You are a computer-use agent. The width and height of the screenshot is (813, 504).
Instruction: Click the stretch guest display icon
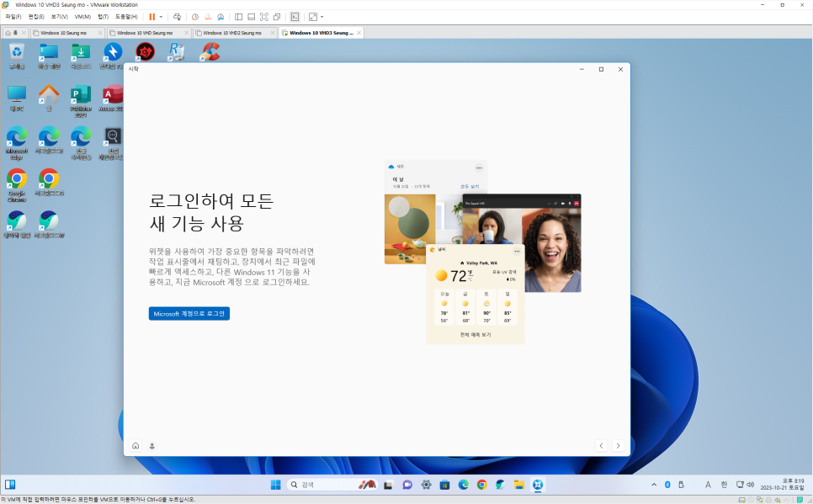(x=312, y=17)
